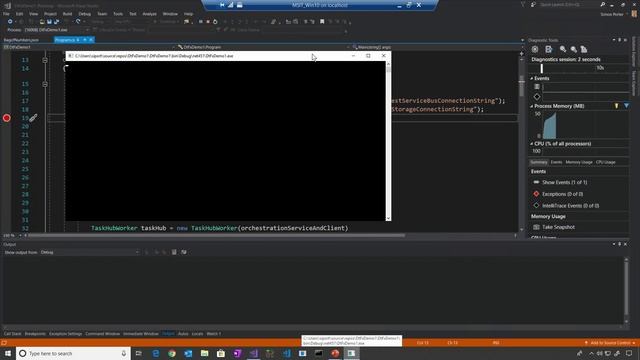Open the Breakpoints bottom tab

[35, 334]
